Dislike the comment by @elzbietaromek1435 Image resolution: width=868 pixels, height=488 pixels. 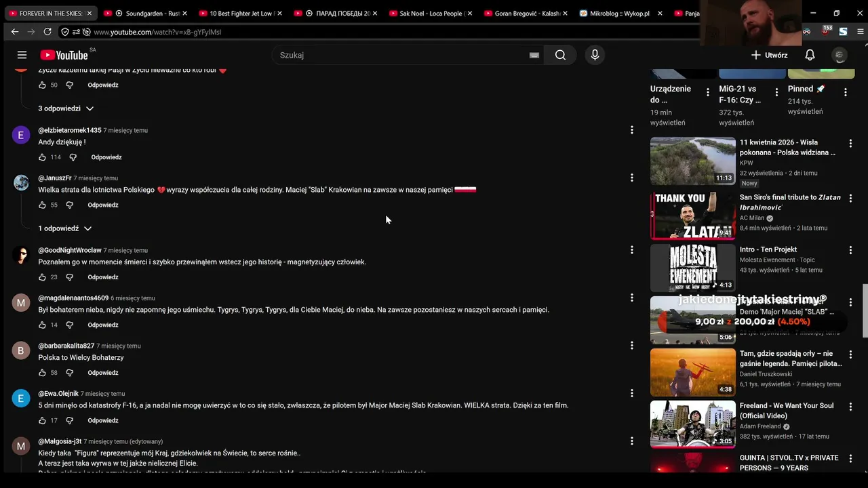pos(73,157)
